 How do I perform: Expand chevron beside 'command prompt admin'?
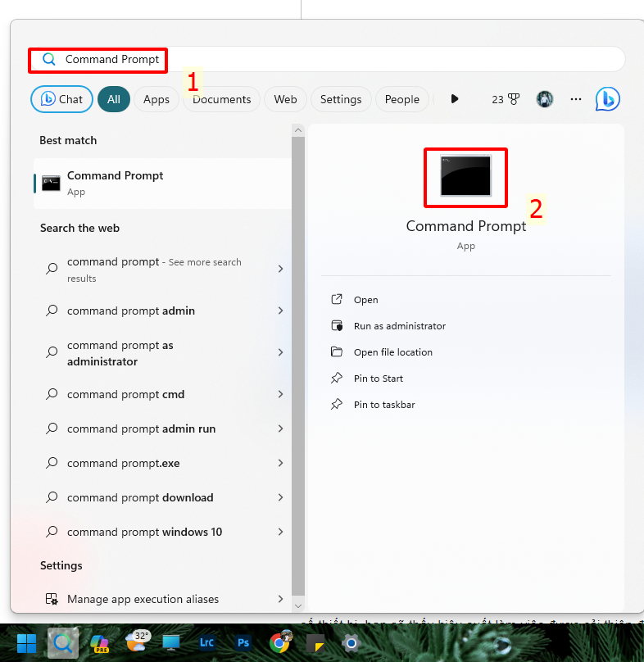[x=280, y=311]
